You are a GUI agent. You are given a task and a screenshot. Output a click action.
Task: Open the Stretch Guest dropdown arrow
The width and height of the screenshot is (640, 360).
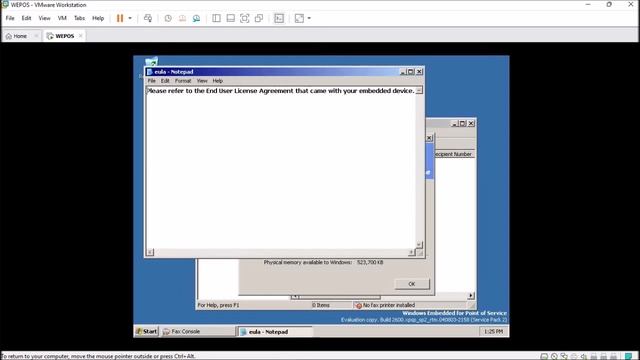(x=309, y=18)
